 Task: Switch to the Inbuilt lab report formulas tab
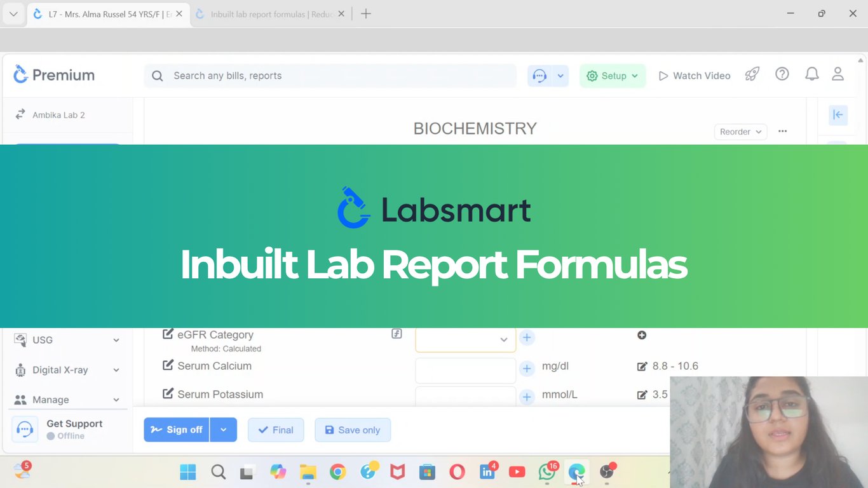(x=267, y=13)
